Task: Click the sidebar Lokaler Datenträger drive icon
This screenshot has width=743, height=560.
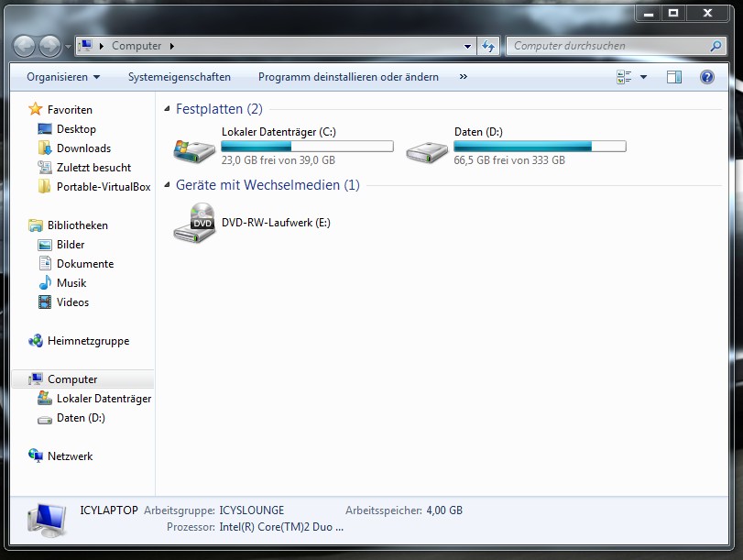Action: click(45, 399)
